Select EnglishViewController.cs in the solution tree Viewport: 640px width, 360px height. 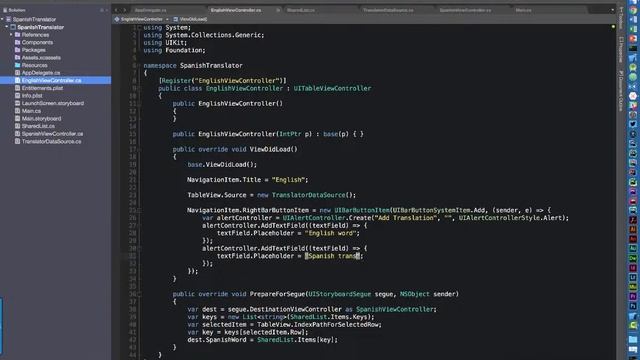(51, 80)
